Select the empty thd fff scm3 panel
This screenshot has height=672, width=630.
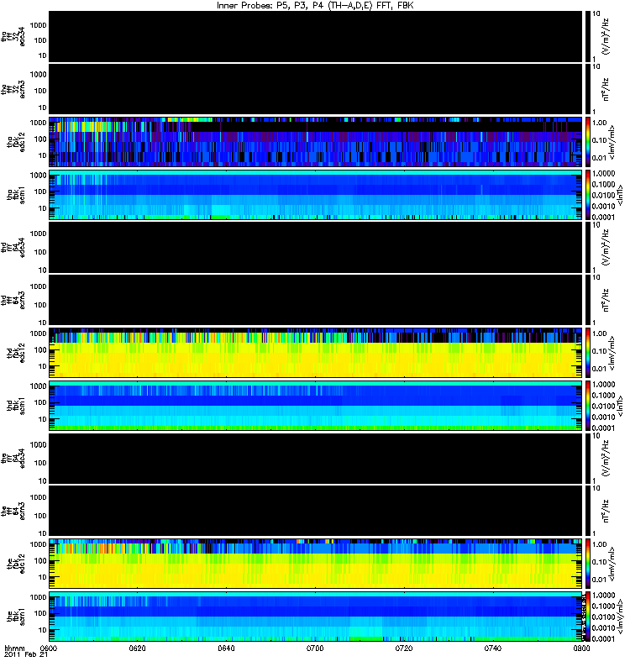pos(315,299)
